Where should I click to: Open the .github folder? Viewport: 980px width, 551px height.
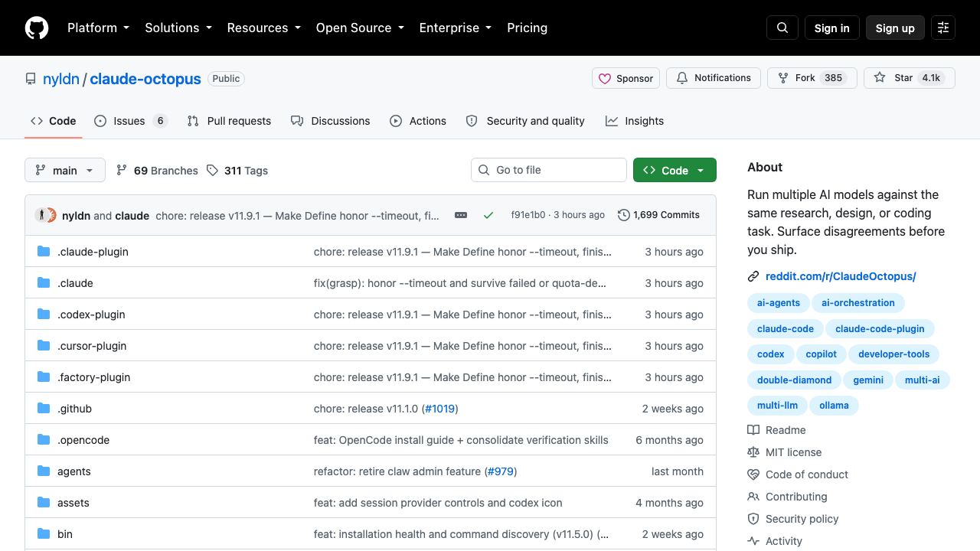[x=74, y=409]
